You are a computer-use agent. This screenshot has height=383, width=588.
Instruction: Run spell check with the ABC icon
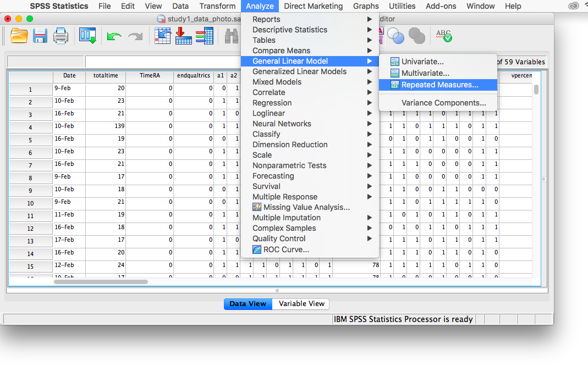(444, 36)
